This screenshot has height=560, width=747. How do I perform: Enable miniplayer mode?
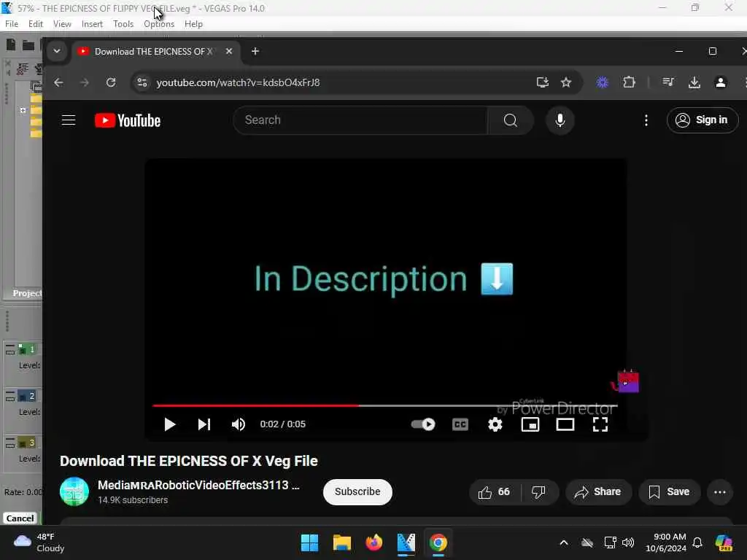pos(530,424)
